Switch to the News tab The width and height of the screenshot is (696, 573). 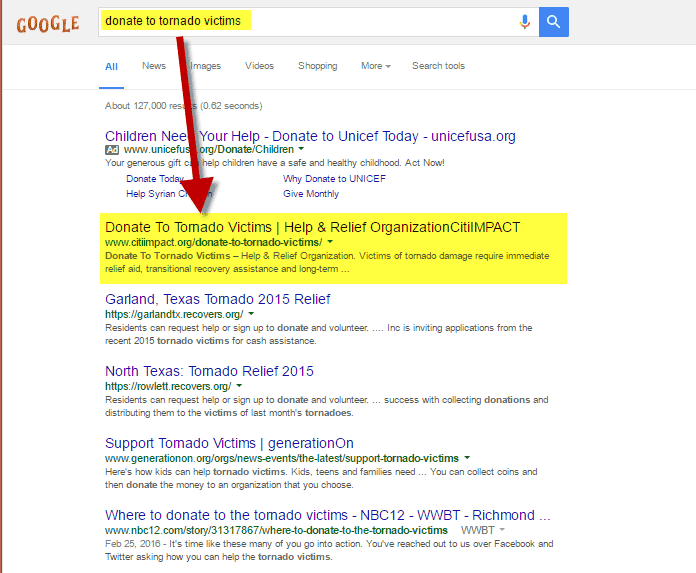point(154,66)
